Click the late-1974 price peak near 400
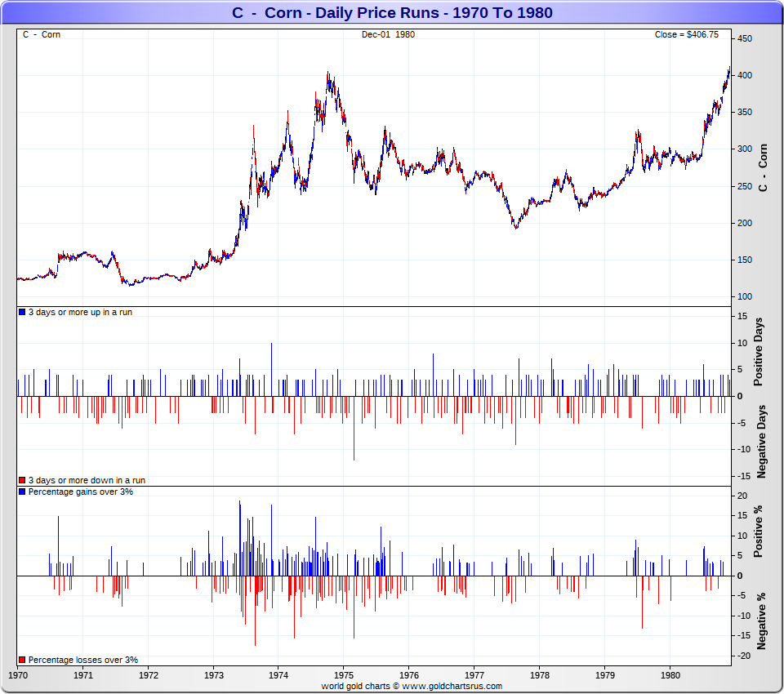The image size is (784, 694). tap(328, 75)
